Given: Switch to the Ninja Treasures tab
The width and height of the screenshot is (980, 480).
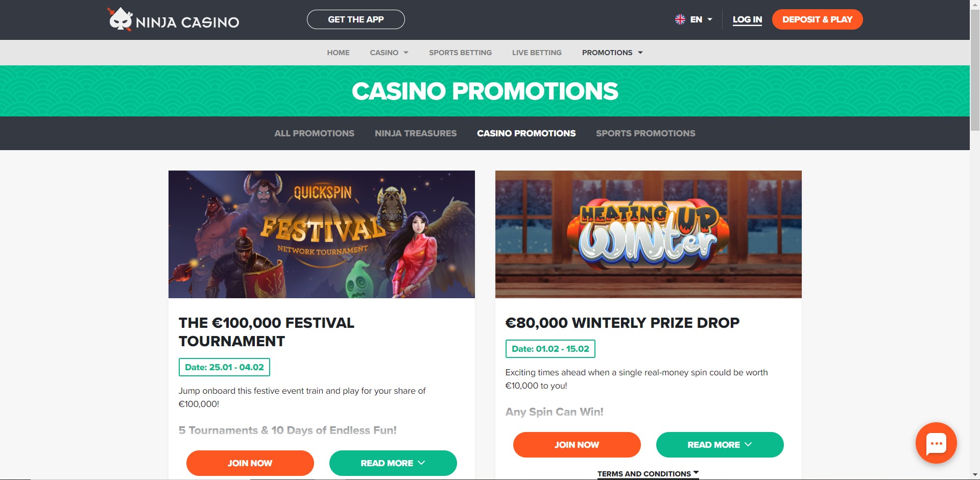Looking at the screenshot, I should (416, 133).
